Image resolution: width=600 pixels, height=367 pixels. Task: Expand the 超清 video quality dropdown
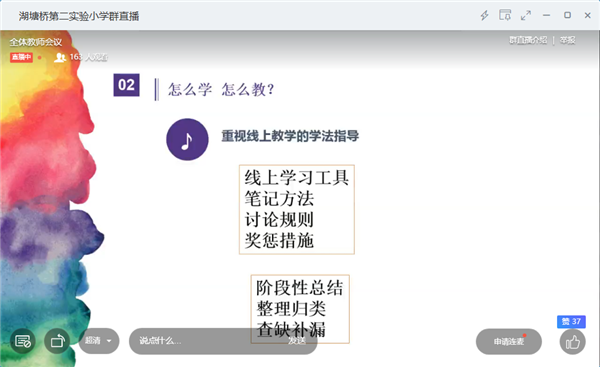tap(99, 341)
